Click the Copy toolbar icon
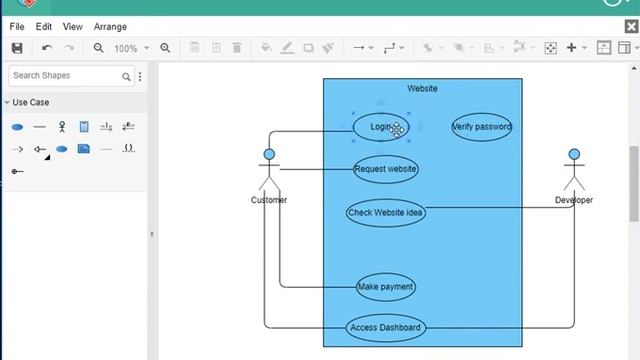 [x=194, y=48]
